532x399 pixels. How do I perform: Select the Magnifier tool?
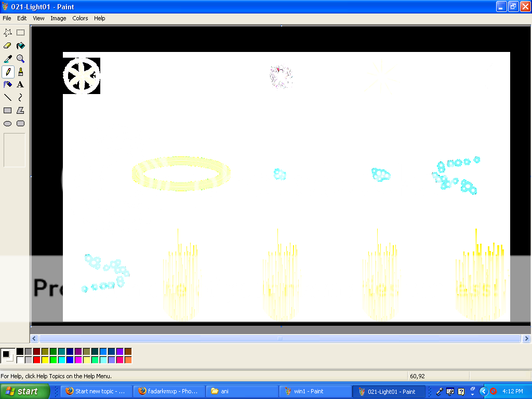(x=20, y=59)
